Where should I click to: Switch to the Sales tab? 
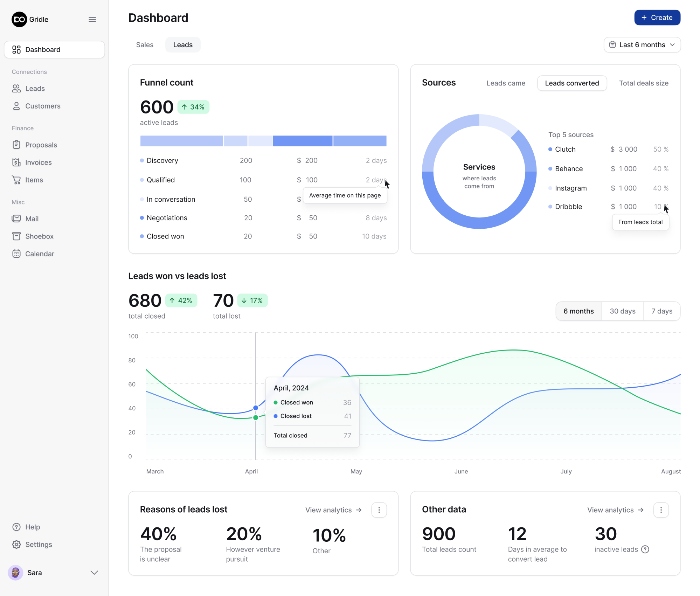pos(144,44)
